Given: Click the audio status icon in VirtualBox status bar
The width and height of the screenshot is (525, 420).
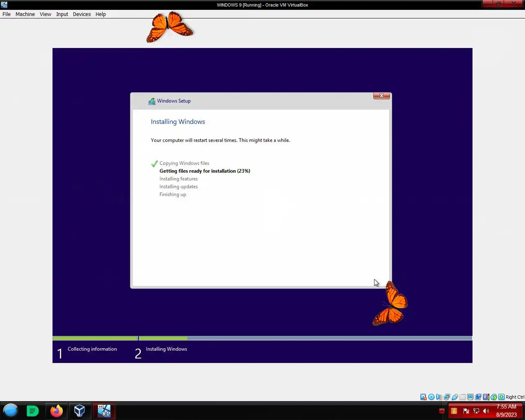Looking at the screenshot, I should coord(439,397).
